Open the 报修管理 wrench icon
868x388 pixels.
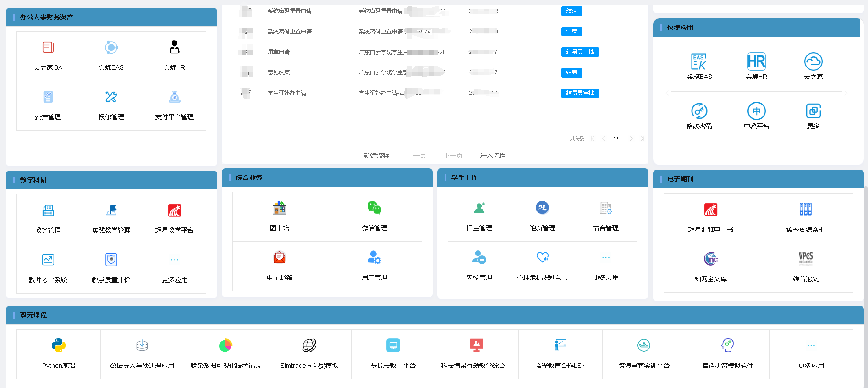point(111,97)
